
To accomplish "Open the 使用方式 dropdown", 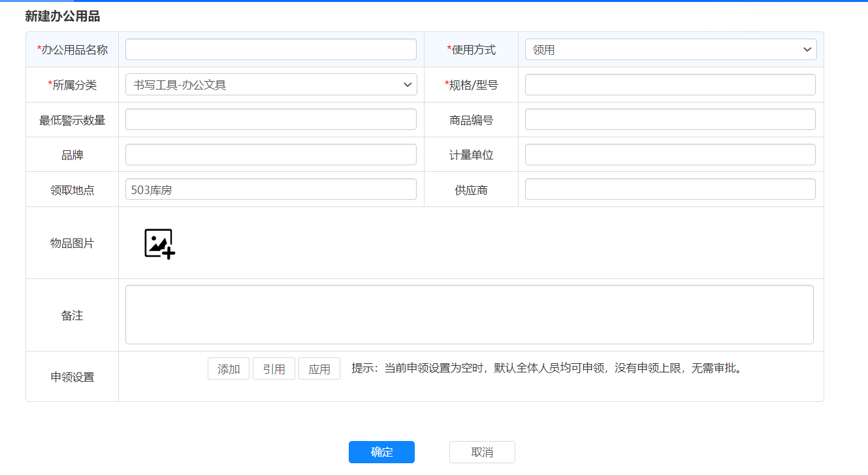I will click(670, 50).
